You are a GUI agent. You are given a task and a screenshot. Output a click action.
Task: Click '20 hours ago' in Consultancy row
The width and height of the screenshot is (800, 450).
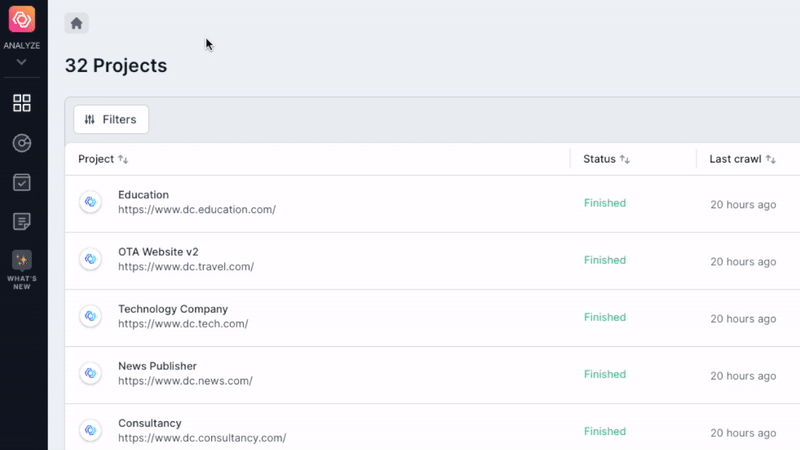[743, 433]
